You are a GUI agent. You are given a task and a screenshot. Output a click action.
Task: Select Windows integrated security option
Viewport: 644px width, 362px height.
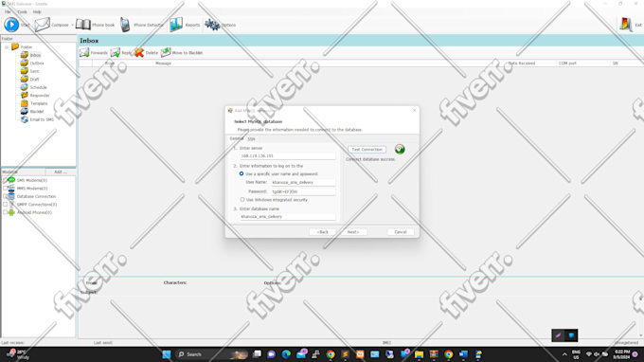point(242,200)
